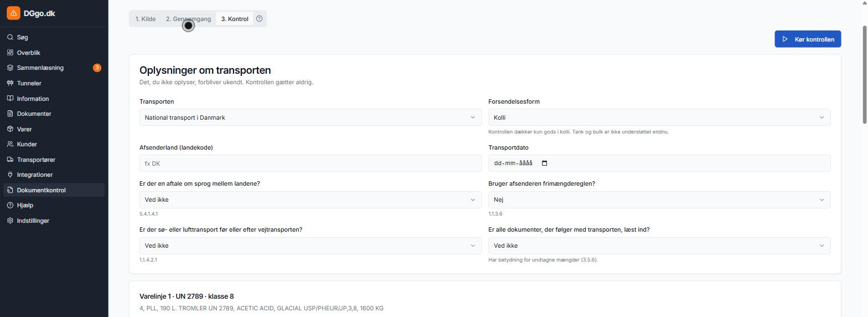Open Transportører in sidebar
Screen dimensions: 868x317
[54, 160]
